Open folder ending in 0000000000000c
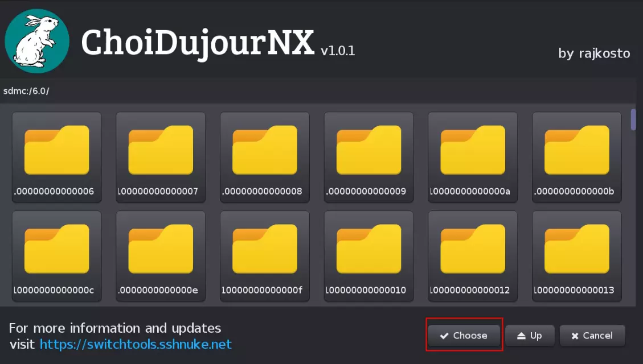Viewport: 643px width, 364px height. (56, 256)
